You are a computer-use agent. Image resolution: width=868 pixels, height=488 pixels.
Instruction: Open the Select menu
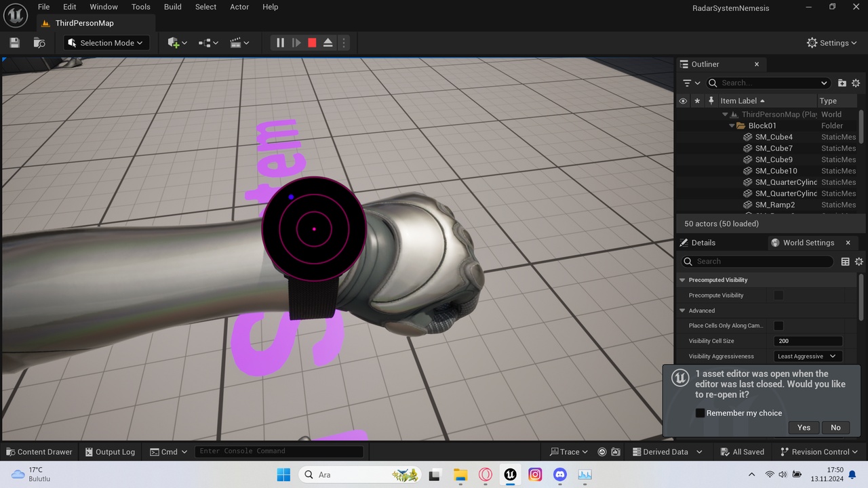pyautogui.click(x=206, y=7)
